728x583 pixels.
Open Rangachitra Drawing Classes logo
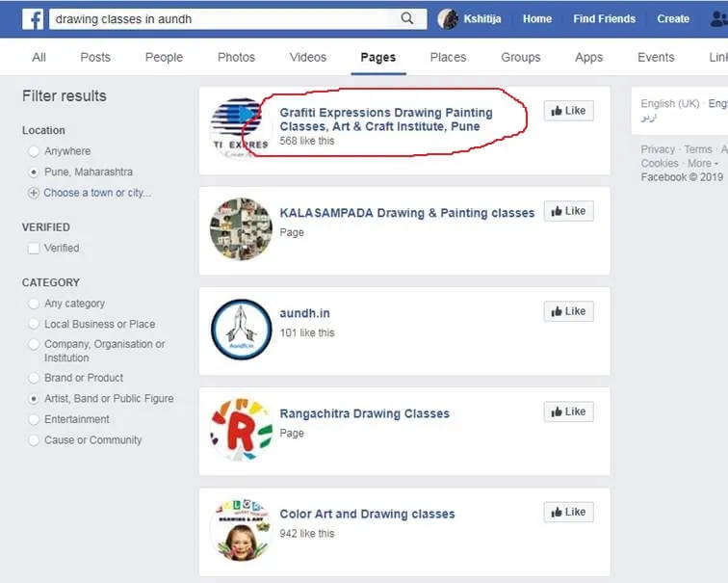[241, 430]
